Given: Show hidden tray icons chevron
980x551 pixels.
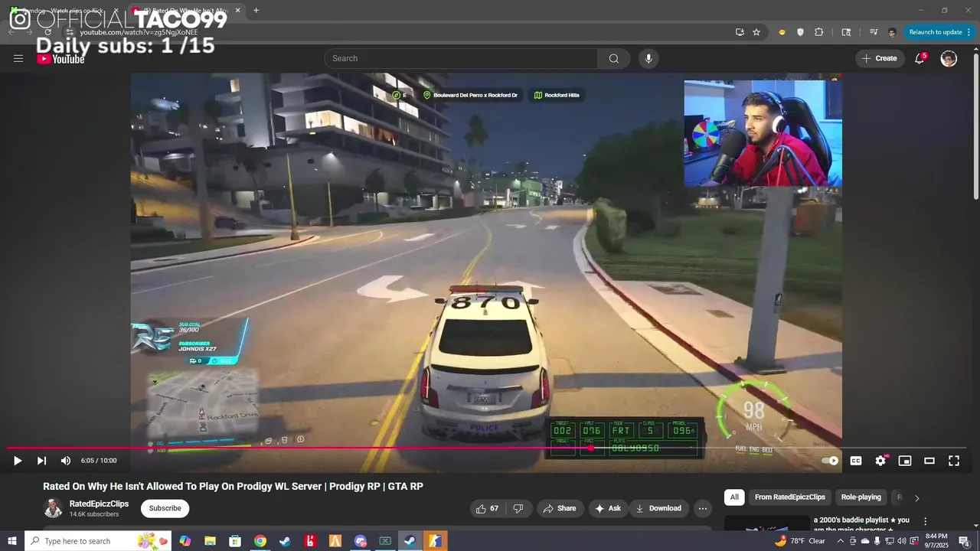Looking at the screenshot, I should (x=840, y=541).
